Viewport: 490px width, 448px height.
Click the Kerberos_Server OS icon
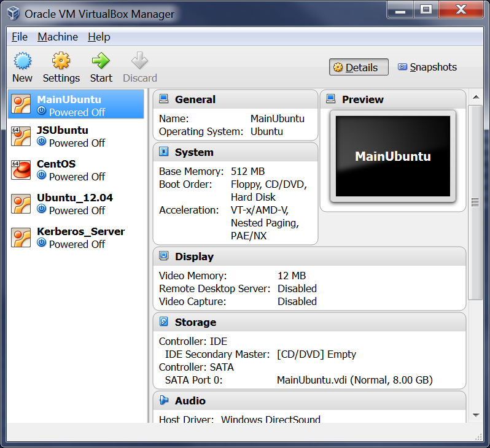[21, 238]
